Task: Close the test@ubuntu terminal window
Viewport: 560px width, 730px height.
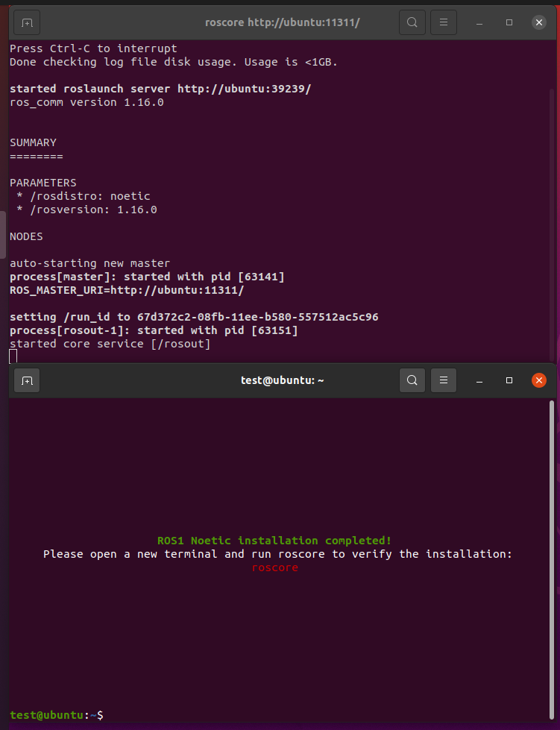Action: [539, 380]
